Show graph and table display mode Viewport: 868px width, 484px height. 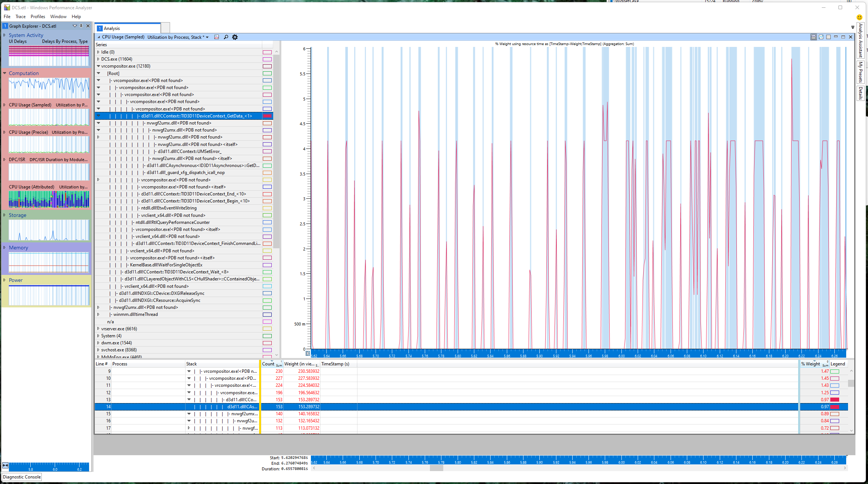pyautogui.click(x=814, y=37)
